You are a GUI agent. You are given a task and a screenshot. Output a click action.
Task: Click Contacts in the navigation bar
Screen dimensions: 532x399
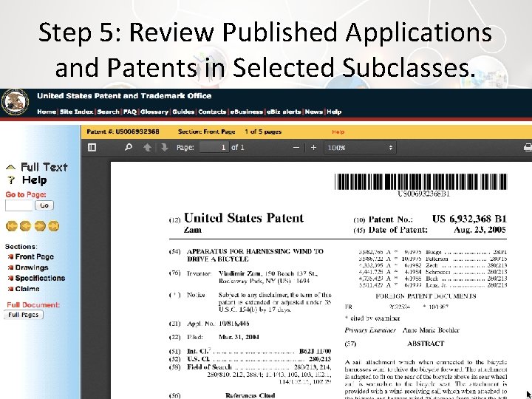tap(212, 112)
